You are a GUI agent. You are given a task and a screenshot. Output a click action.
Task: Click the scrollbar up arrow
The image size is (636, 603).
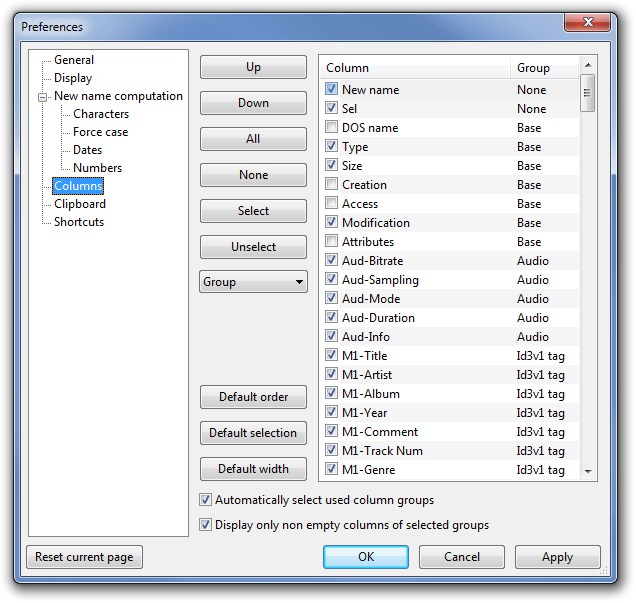pyautogui.click(x=588, y=65)
